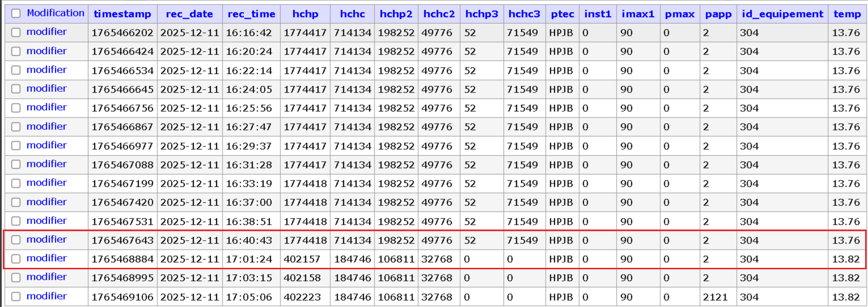This screenshot has width=868, height=307.
Task: Tick checkbox for row timestamp 1765466202
Action: pyautogui.click(x=16, y=32)
